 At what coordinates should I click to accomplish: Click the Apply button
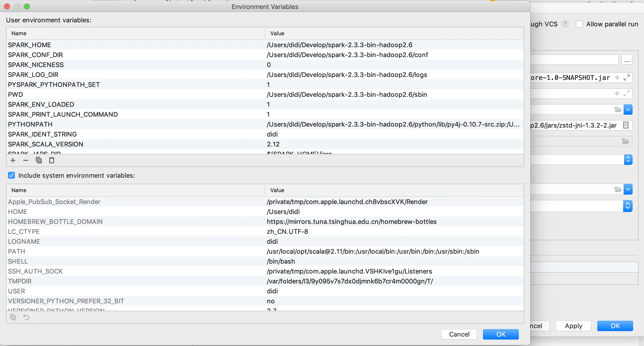click(573, 326)
